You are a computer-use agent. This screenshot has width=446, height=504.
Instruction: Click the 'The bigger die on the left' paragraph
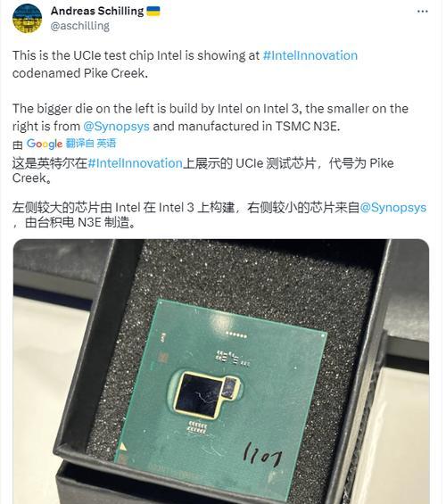point(211,118)
